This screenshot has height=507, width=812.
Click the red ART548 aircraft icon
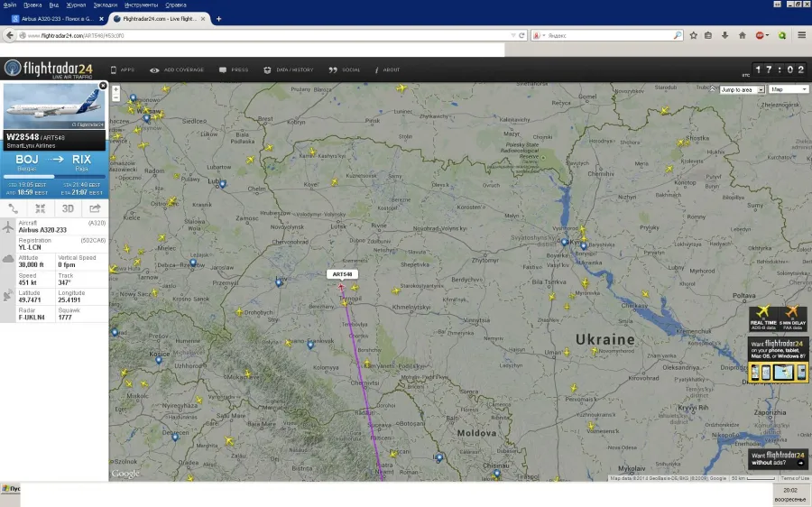341,286
